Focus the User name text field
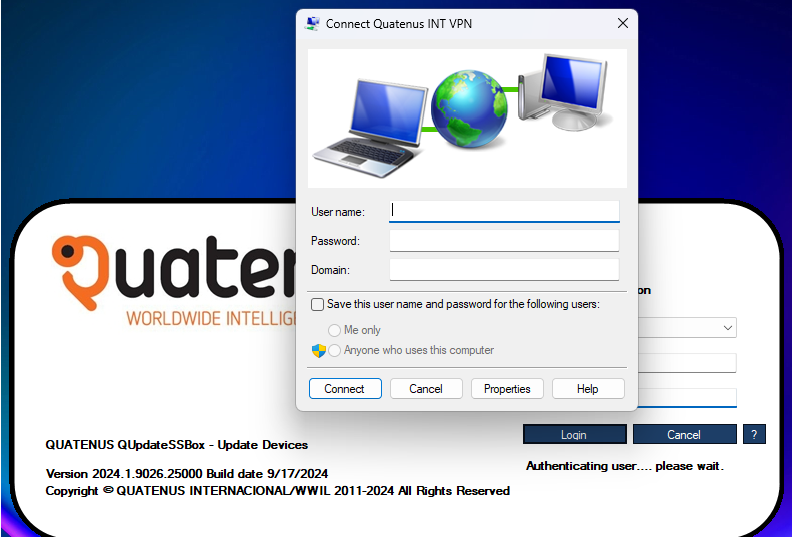Screen dimensions: 792x537 coord(504,211)
